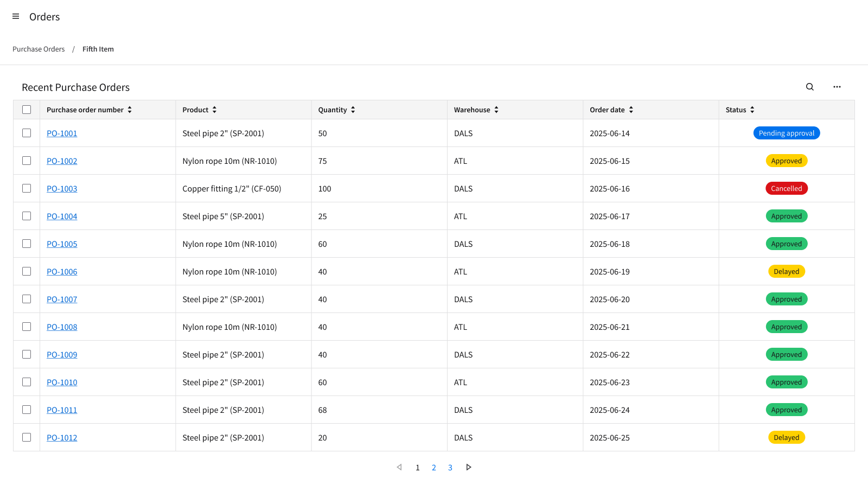The height and width of the screenshot is (485, 868).
Task: Open the hamburger navigation menu
Action: point(16,17)
